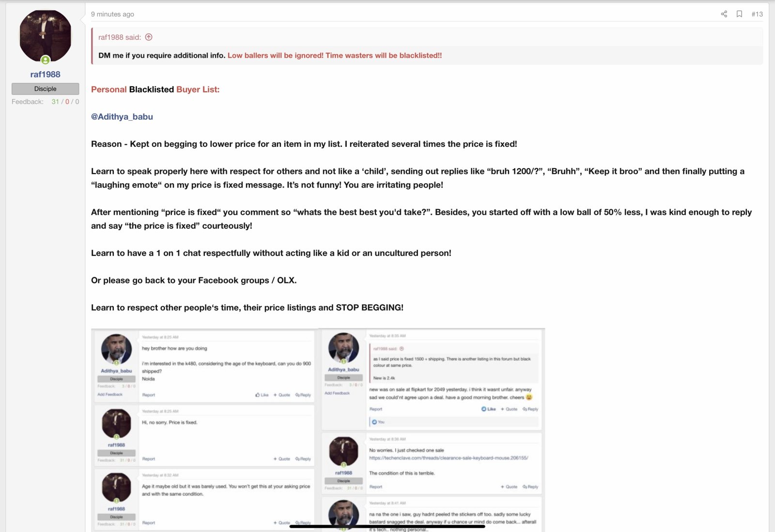Open positive feedback count 31
The image size is (775, 532).
pos(55,102)
